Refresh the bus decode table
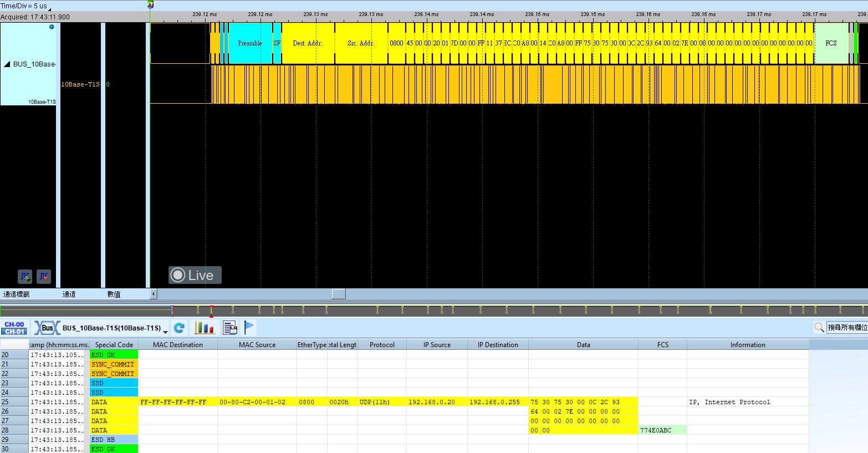The width and height of the screenshot is (868, 453). [x=179, y=328]
